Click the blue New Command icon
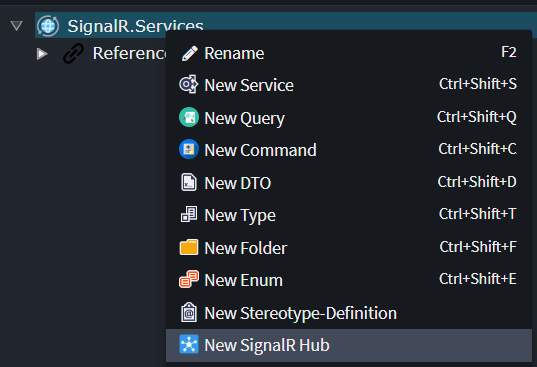 pyautogui.click(x=189, y=149)
